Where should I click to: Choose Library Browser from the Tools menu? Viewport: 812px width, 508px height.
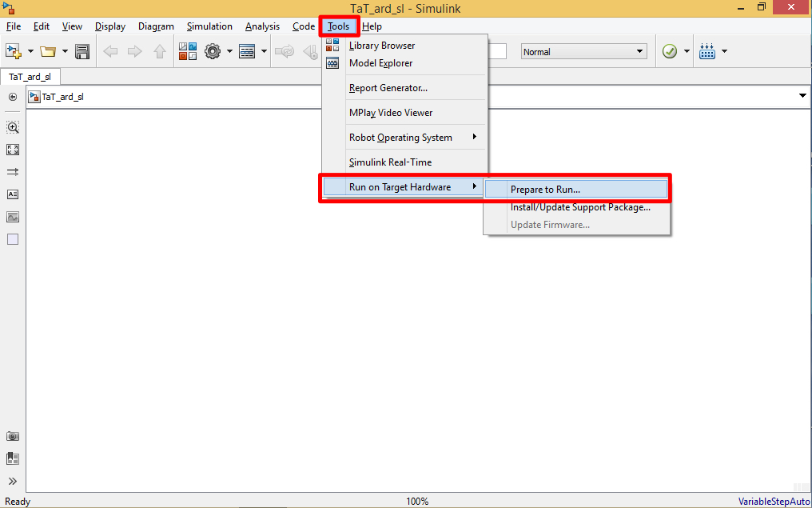(x=405, y=46)
